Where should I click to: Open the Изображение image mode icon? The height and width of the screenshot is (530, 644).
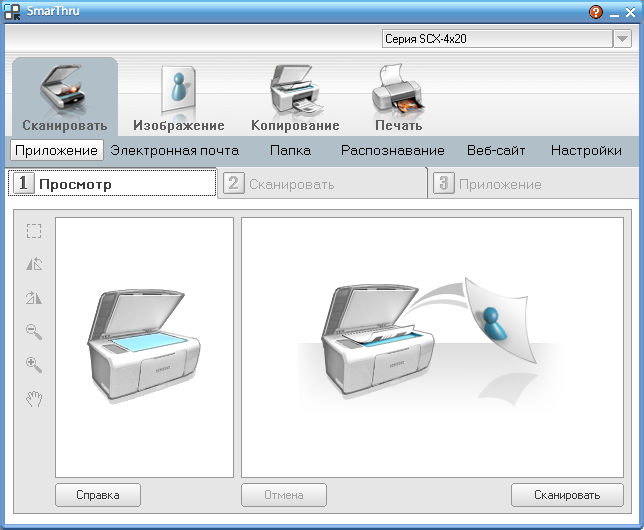(x=179, y=97)
